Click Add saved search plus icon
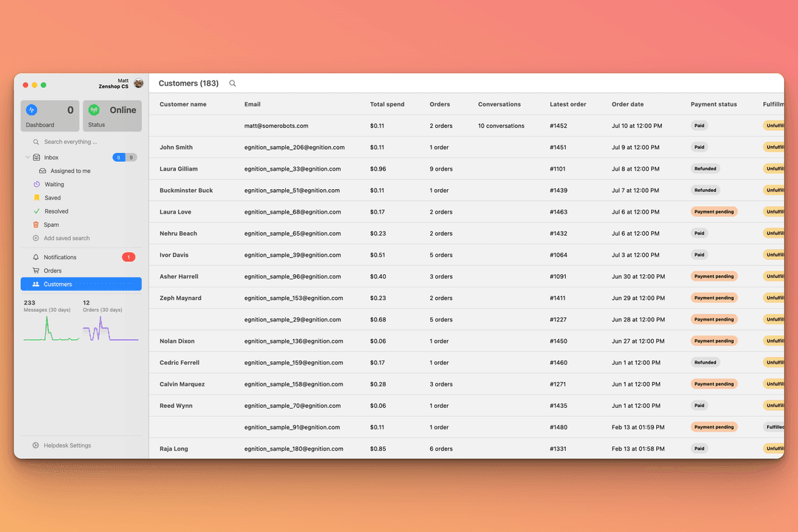Screen dimensions: 798x532 [35, 238]
